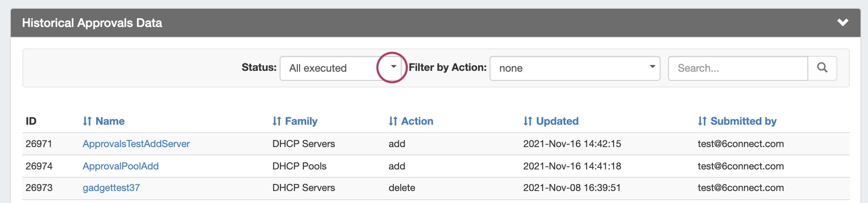Click the sort arrows icon beside Action
The image size is (868, 203).
point(393,121)
